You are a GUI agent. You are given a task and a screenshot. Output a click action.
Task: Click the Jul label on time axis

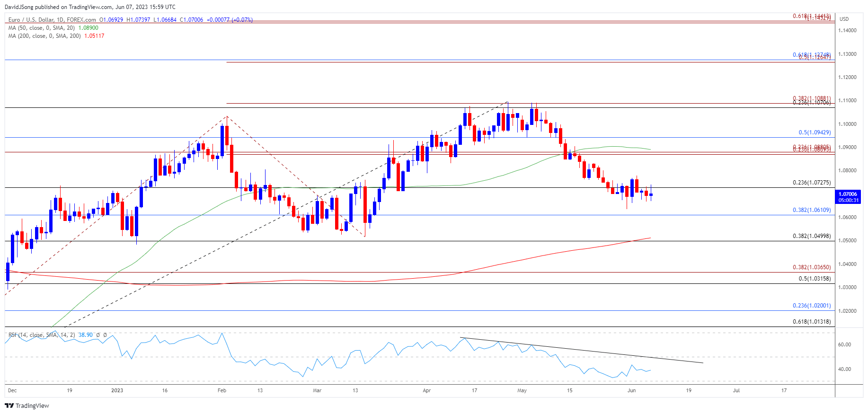[x=736, y=390]
